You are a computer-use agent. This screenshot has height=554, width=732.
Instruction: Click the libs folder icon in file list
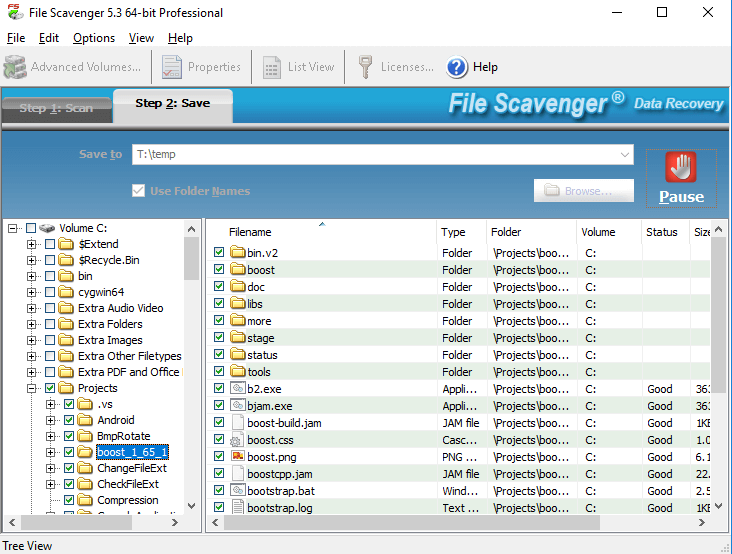pos(238,303)
